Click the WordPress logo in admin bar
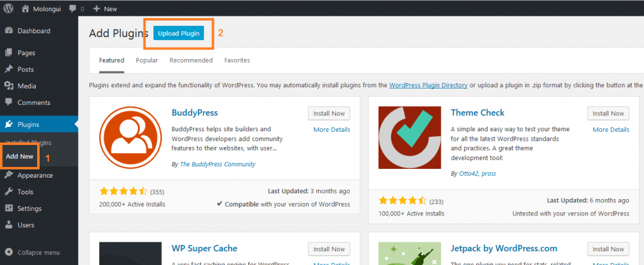The width and height of the screenshot is (644, 265). [x=9, y=8]
